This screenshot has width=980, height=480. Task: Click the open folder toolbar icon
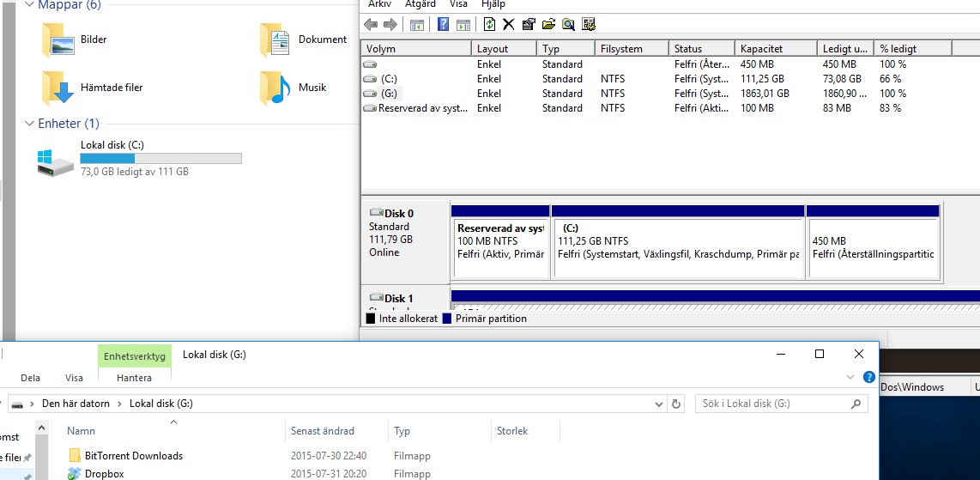click(x=548, y=24)
